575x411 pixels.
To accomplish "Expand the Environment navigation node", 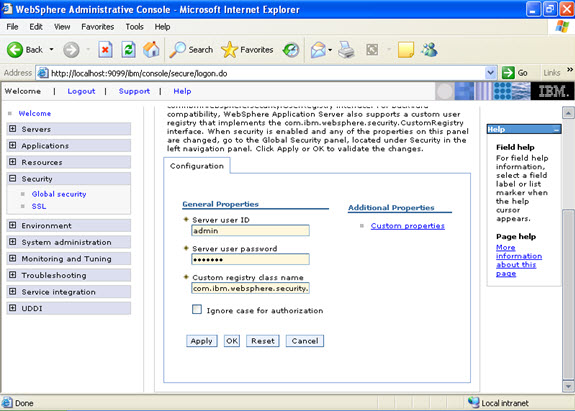I will (12, 225).
